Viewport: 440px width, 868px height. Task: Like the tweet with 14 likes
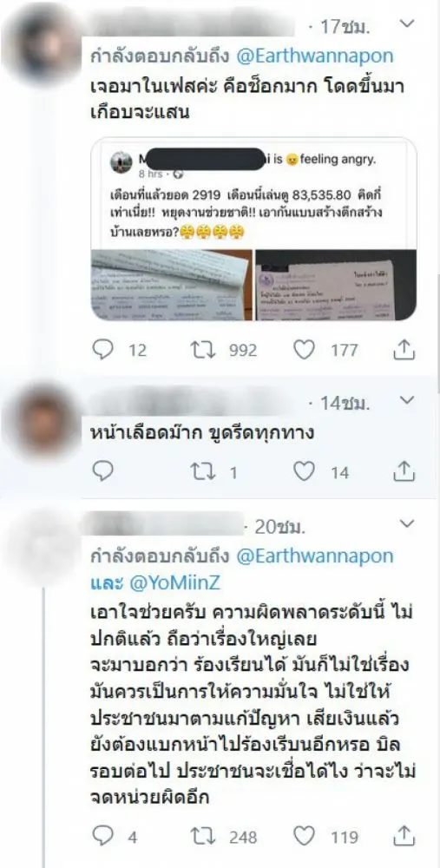tap(303, 471)
